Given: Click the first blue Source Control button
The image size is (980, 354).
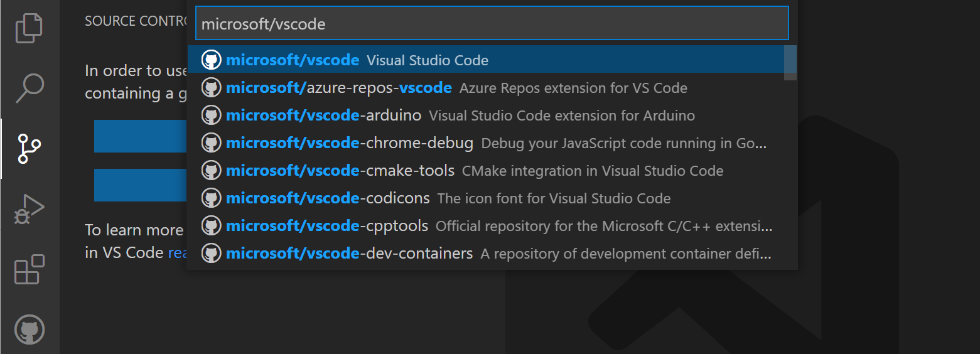Looking at the screenshot, I should tap(140, 136).
